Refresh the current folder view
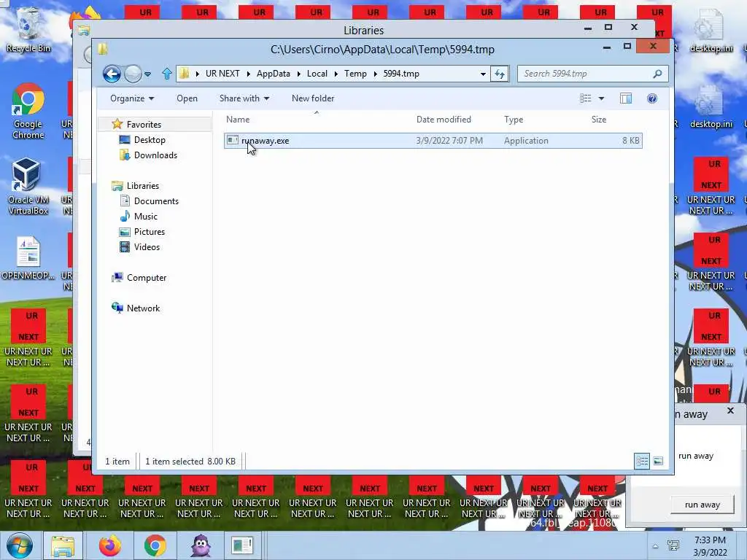The height and width of the screenshot is (560, 747). pos(499,74)
